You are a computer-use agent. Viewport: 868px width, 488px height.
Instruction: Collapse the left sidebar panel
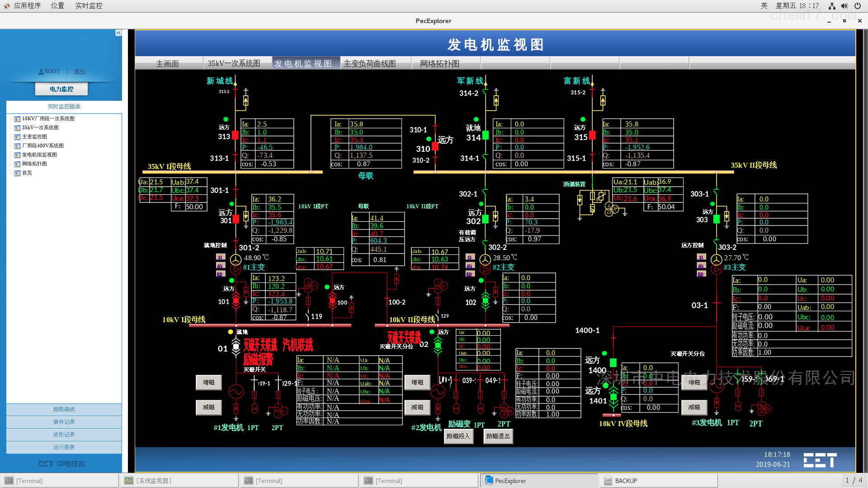point(118,33)
